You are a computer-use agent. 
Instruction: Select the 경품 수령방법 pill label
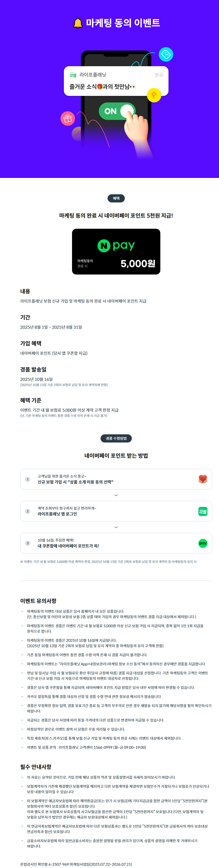coord(116,438)
